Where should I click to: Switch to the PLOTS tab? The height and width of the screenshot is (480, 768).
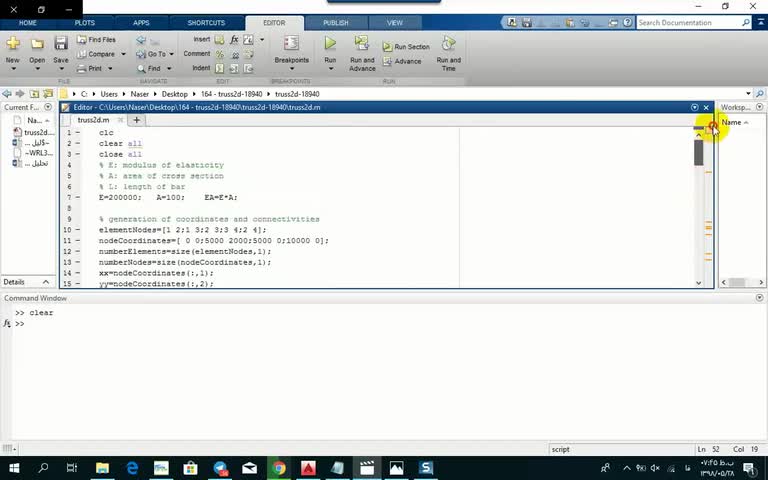(x=85, y=23)
